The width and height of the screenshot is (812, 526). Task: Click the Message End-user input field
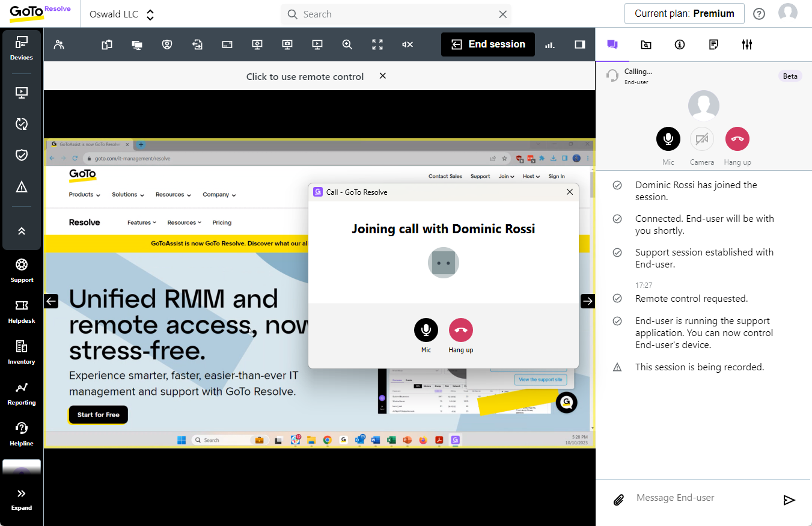point(703,498)
